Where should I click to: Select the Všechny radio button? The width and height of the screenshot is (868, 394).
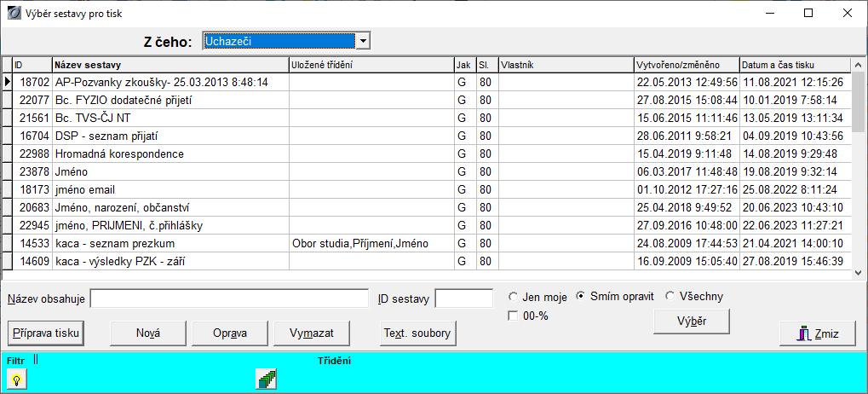click(670, 297)
